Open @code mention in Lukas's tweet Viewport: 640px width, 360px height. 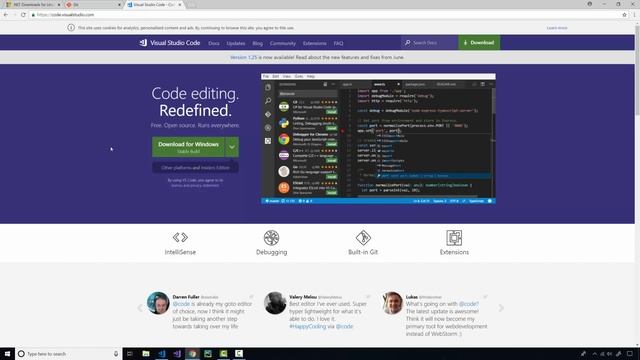469,304
